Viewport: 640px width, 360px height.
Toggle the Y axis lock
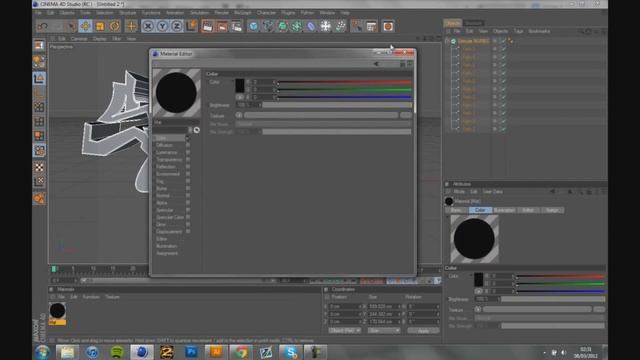162,27
